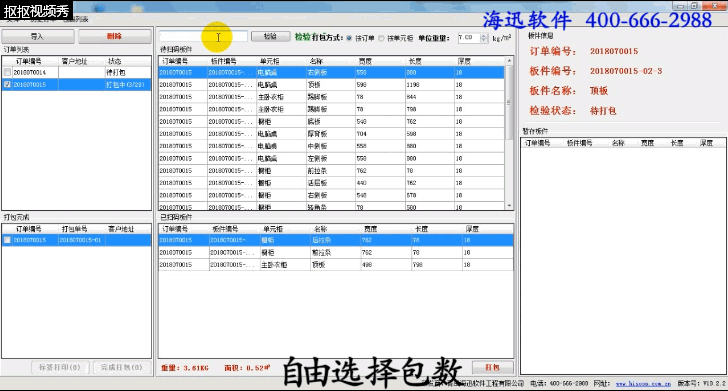Click 名称 header in pending parts table
This screenshot has height=391, width=728.
pos(316,61)
